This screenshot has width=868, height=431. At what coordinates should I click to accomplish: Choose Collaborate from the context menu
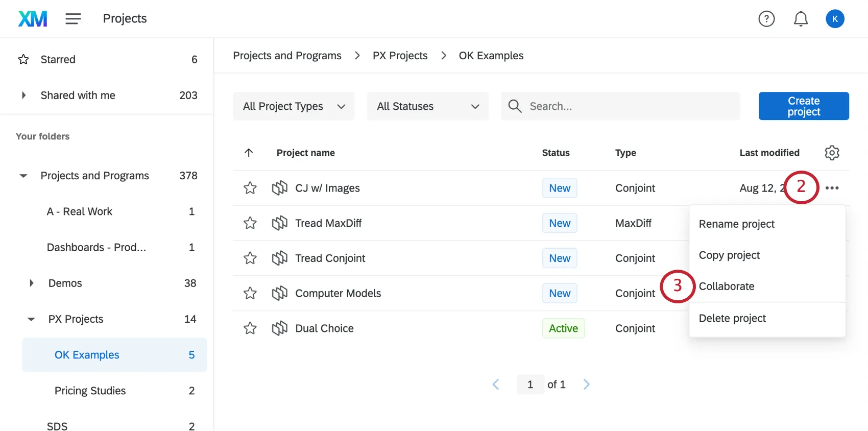(x=726, y=286)
